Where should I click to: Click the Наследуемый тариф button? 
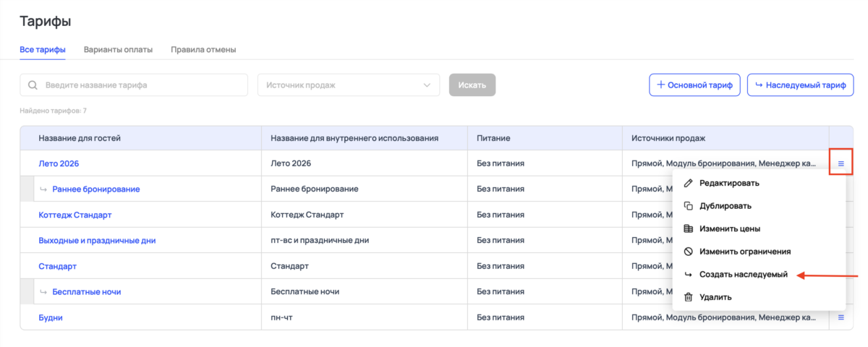pyautogui.click(x=799, y=85)
